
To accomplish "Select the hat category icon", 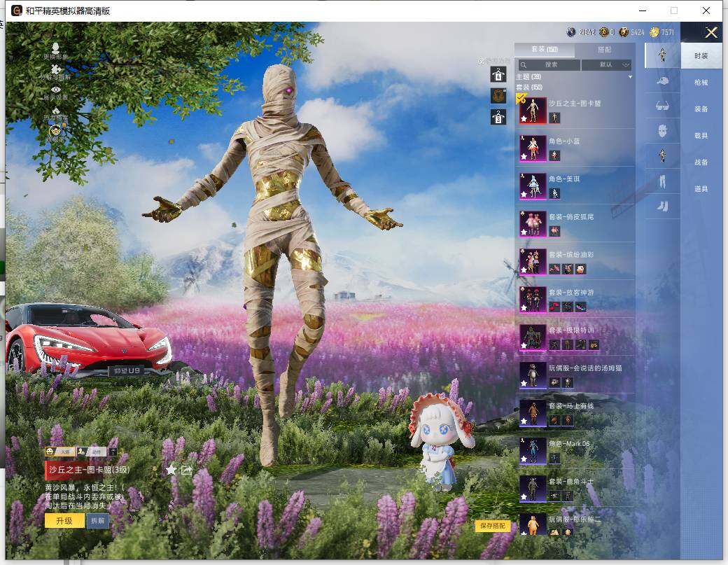I will [662, 81].
